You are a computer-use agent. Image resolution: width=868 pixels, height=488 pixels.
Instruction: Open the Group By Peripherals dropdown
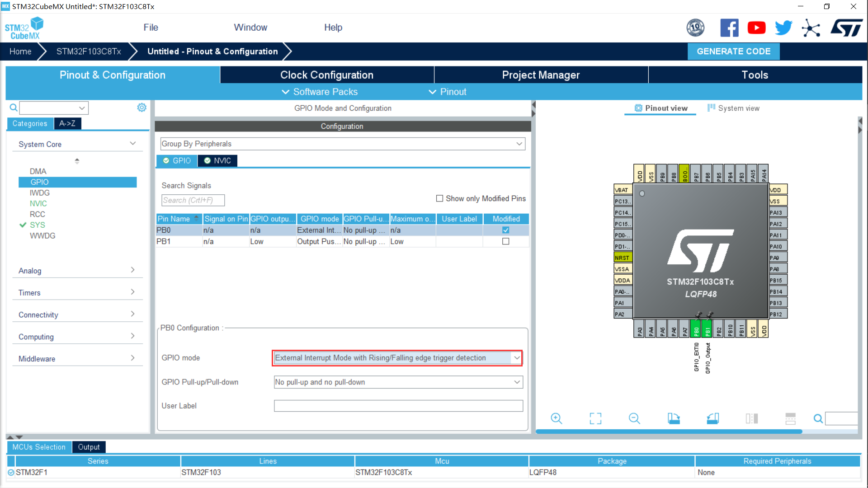coord(343,144)
